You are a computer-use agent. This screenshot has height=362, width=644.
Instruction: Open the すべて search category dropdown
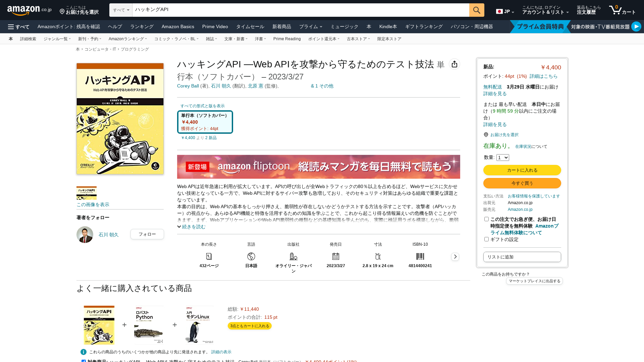tap(121, 10)
